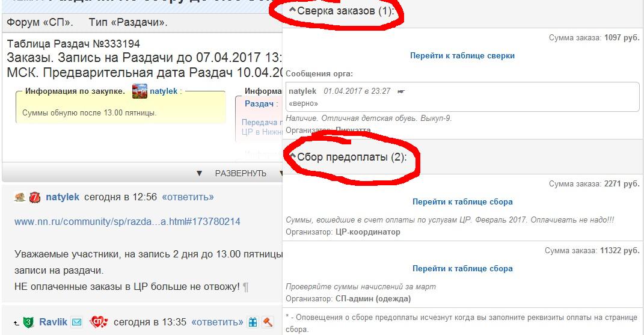Reply to natylek's 12:56 message
The width and height of the screenshot is (644, 335).
[188, 197]
